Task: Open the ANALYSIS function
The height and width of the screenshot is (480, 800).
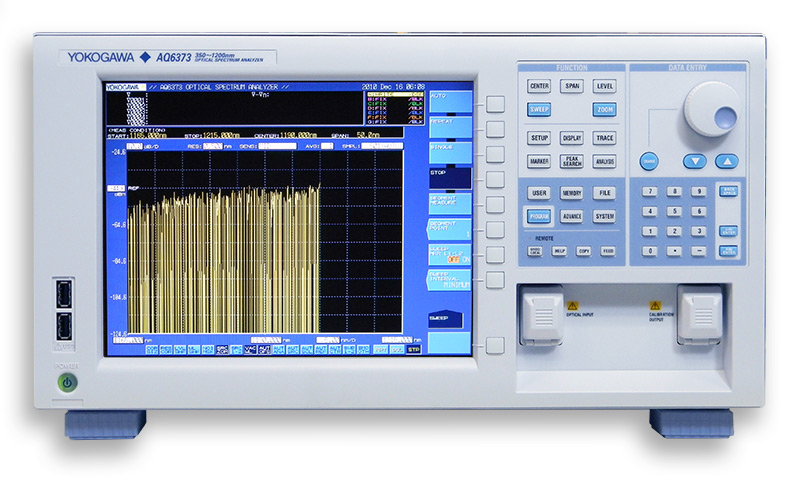Action: (605, 161)
